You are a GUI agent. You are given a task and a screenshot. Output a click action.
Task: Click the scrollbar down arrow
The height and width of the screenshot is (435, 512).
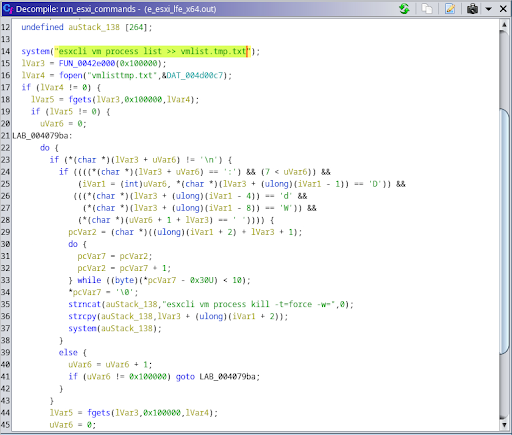pyautogui.click(x=504, y=425)
